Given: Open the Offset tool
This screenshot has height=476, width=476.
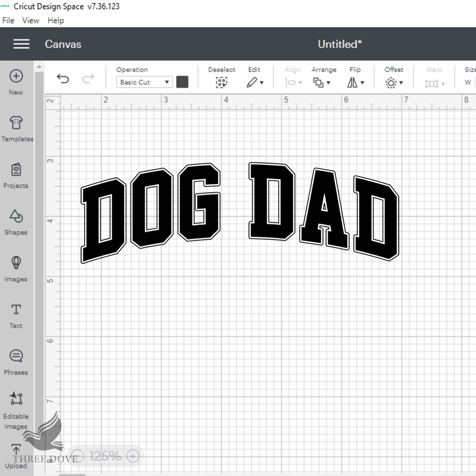Looking at the screenshot, I should (391, 82).
